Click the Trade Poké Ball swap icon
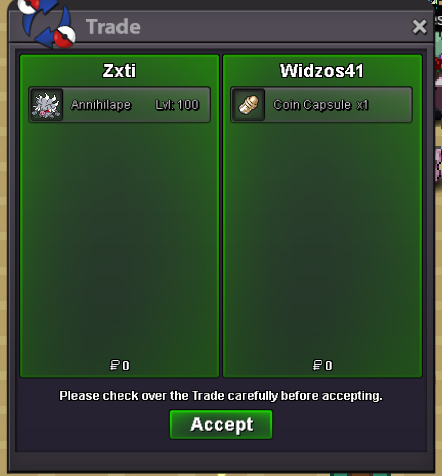 point(47,23)
